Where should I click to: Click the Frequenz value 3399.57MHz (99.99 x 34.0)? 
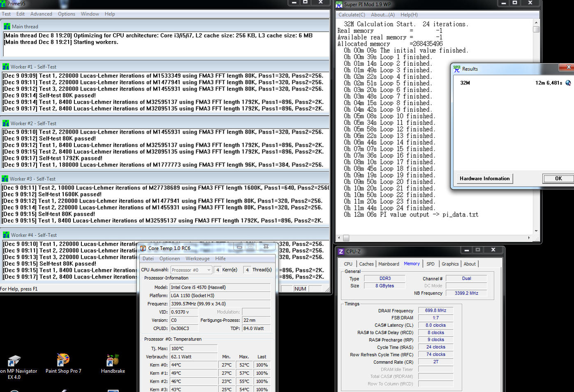pyautogui.click(x=220, y=304)
